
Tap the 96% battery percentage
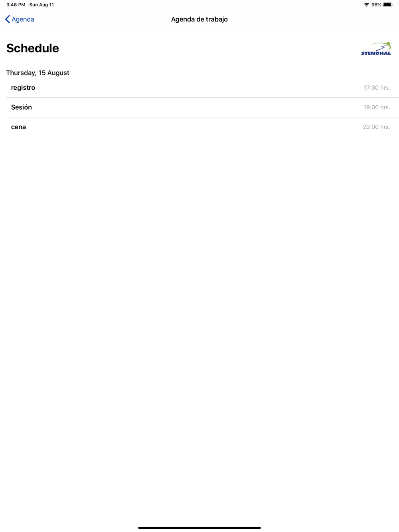click(x=376, y=5)
